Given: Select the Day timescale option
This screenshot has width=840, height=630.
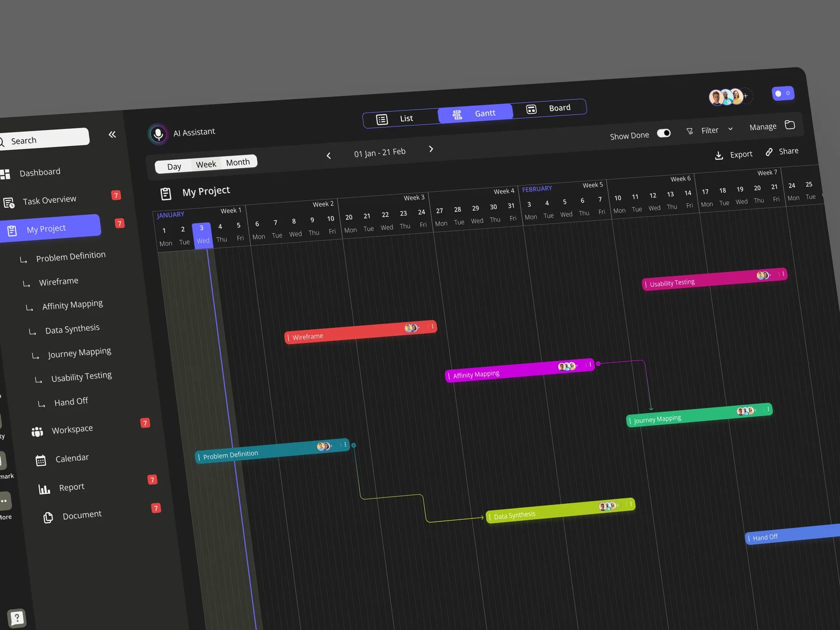Looking at the screenshot, I should click(174, 167).
